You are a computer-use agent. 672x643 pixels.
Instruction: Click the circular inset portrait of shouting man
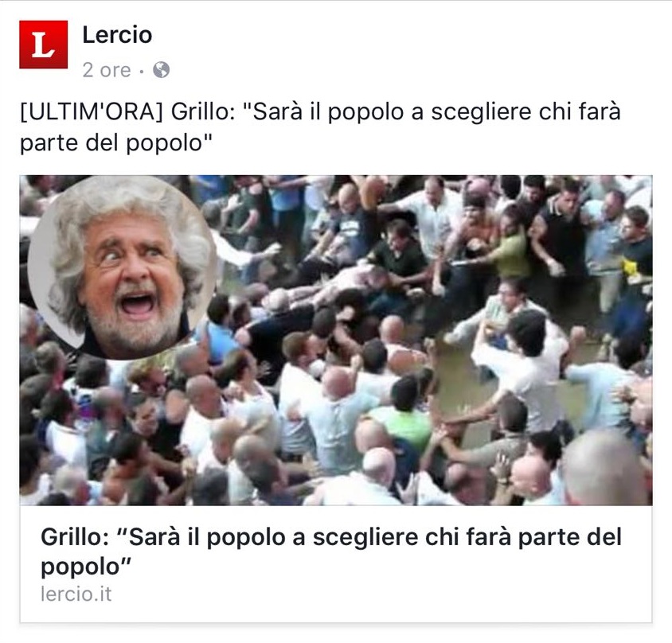[x=122, y=267]
